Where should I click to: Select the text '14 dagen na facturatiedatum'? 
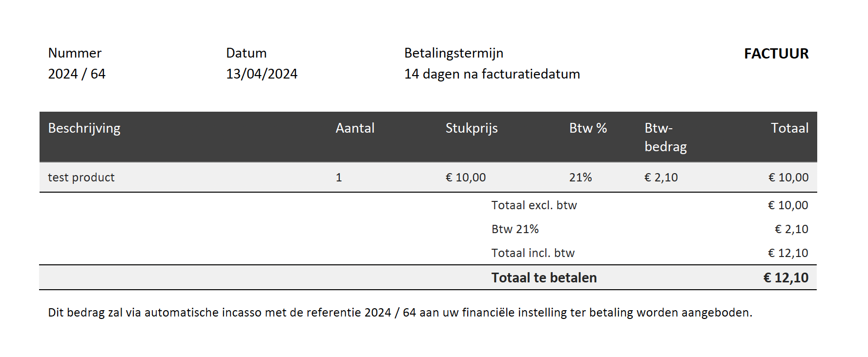[x=492, y=74]
